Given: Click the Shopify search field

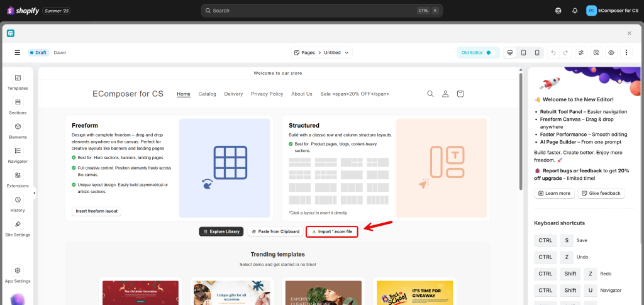Looking at the screenshot, I should click(x=321, y=11).
